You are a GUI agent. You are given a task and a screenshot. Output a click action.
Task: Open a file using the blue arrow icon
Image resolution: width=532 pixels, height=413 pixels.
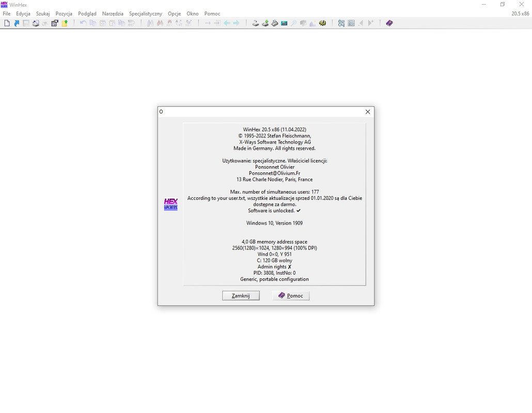point(17,23)
